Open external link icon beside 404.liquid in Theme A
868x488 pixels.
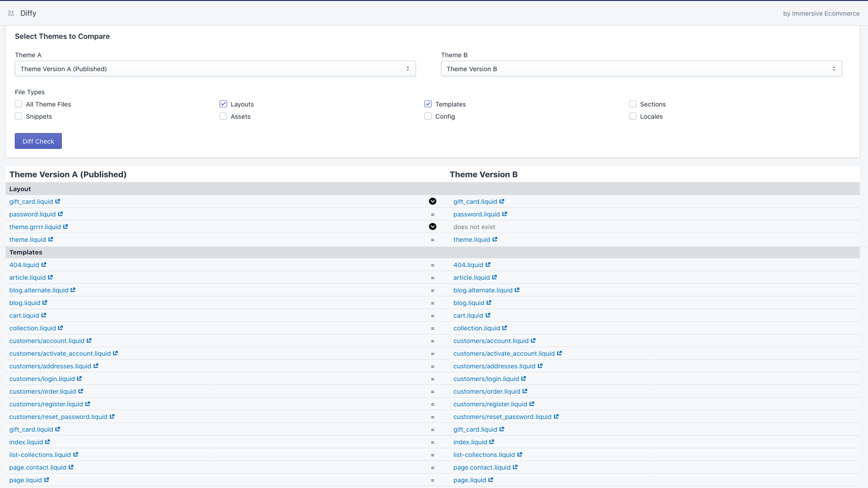point(43,265)
